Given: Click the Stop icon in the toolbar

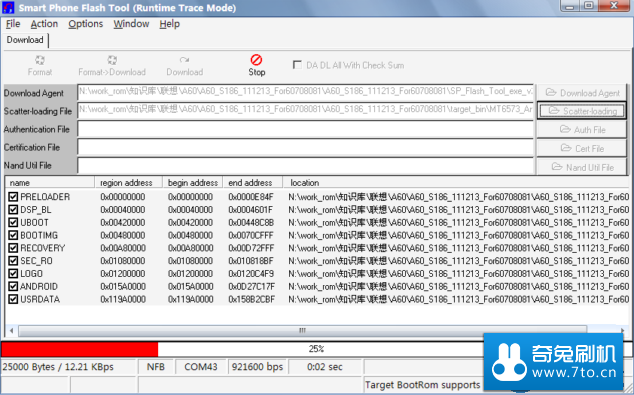Looking at the screenshot, I should [x=256, y=60].
